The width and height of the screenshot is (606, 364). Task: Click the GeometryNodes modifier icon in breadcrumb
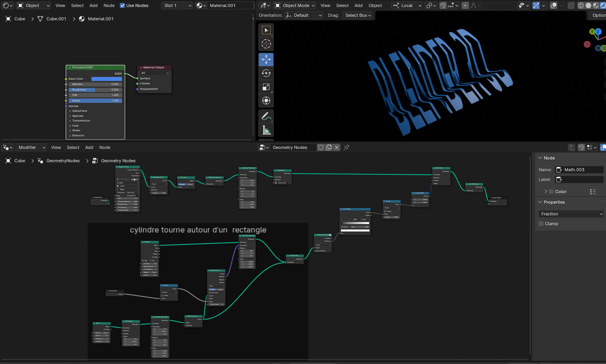click(40, 161)
